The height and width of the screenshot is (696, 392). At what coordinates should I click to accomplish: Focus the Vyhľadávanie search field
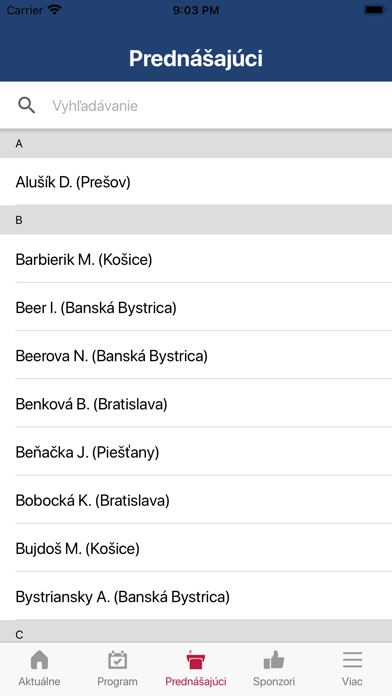click(196, 106)
